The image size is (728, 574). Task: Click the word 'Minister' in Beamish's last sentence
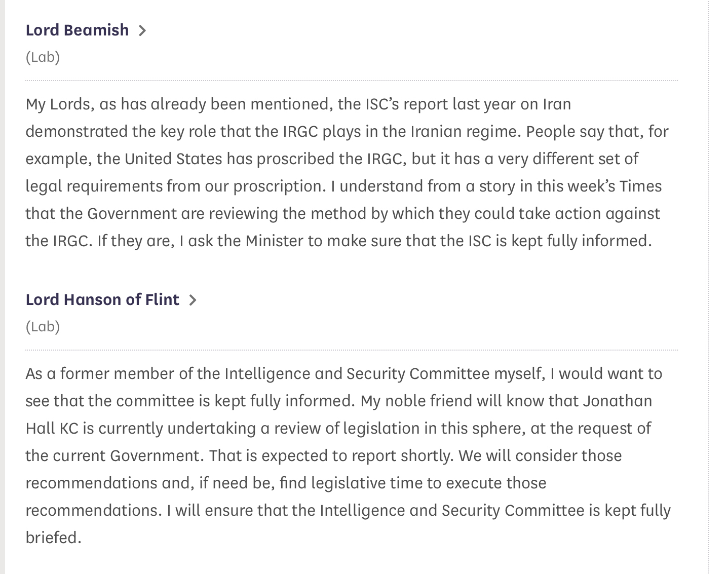click(x=274, y=241)
